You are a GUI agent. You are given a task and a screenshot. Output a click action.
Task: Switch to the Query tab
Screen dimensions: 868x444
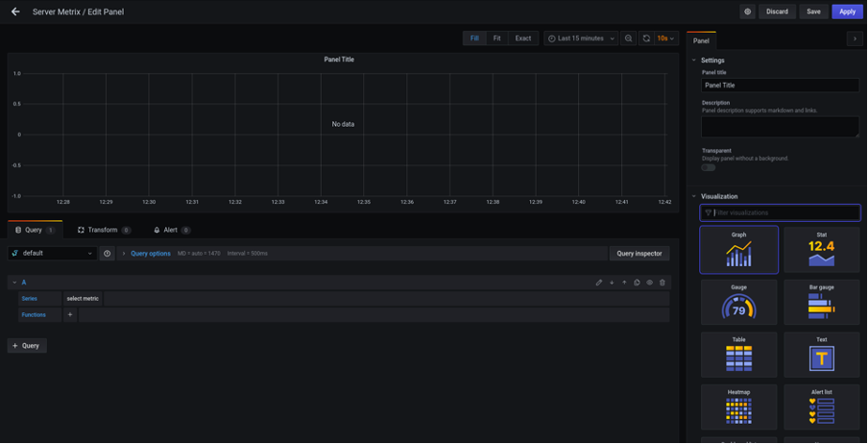(x=35, y=230)
